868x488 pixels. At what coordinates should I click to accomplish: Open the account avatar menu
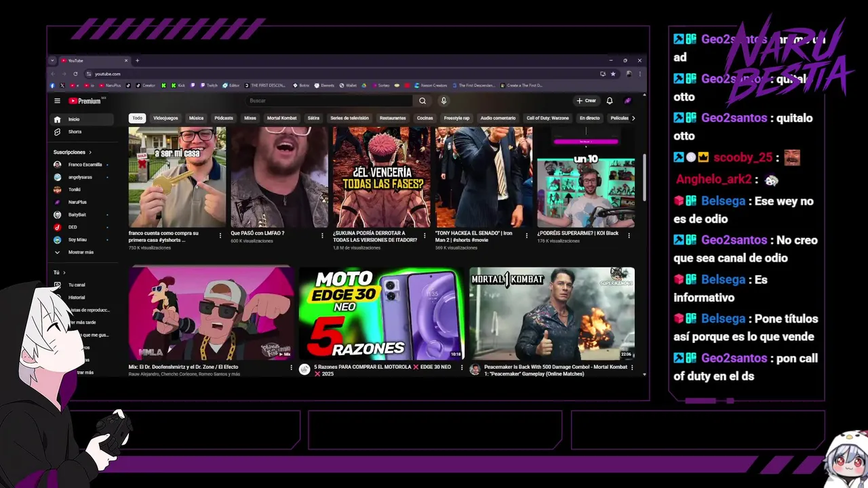(x=628, y=101)
